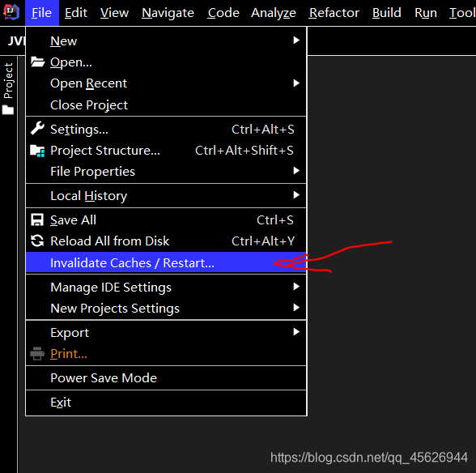Screen dimensions: 476x473
Task: Choose Reload All from Disk
Action: pyautogui.click(x=166, y=241)
